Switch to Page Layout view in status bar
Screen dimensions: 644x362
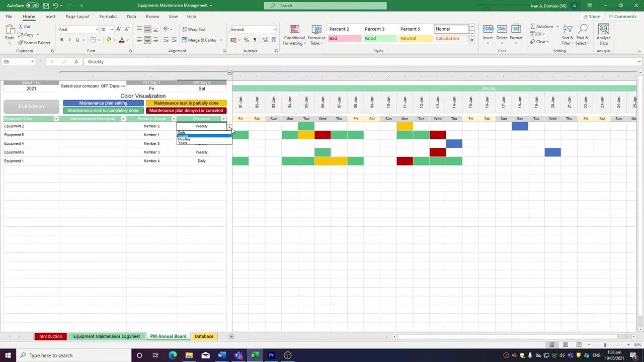click(x=566, y=345)
